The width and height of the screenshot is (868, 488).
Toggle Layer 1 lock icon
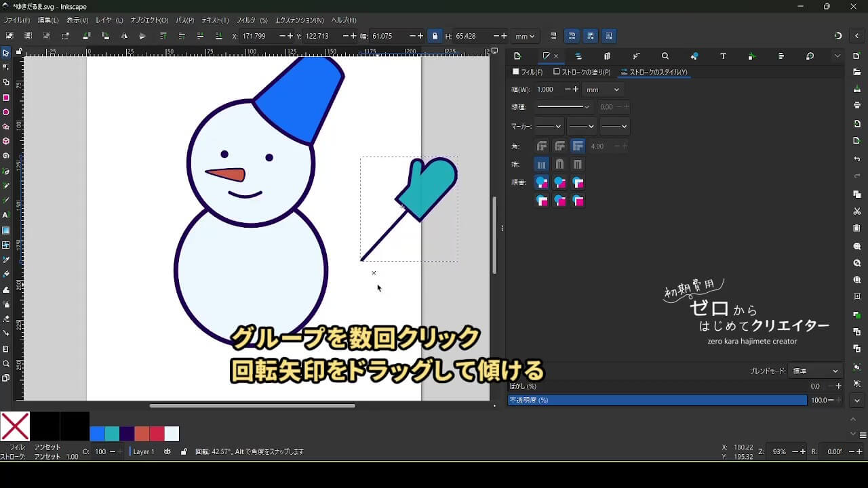point(184,451)
